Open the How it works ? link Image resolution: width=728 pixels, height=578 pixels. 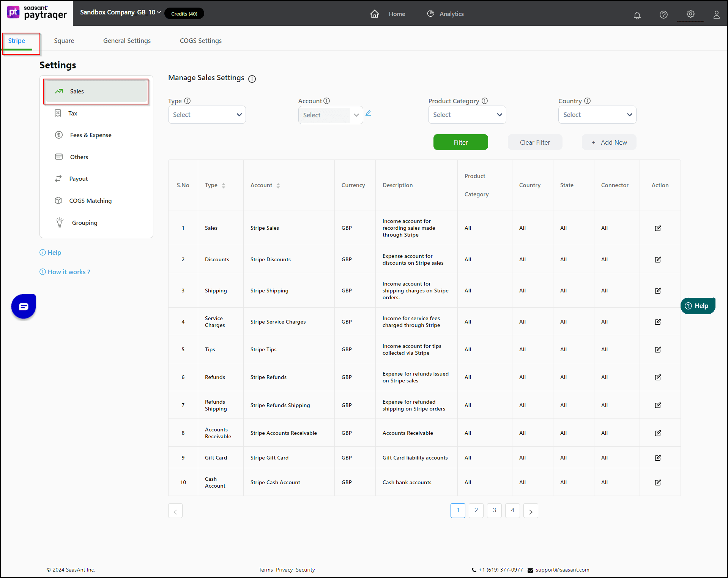tap(65, 272)
